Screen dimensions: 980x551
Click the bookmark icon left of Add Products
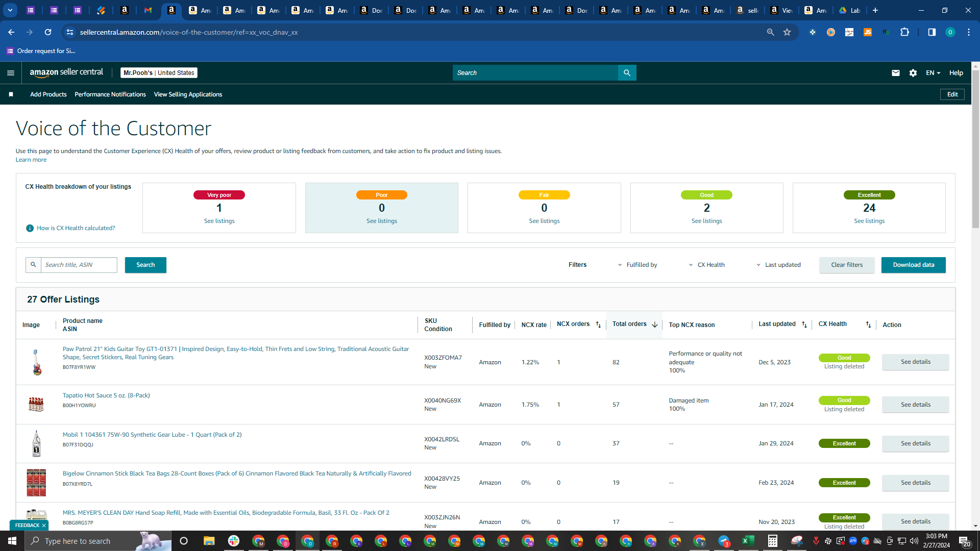[x=11, y=94]
